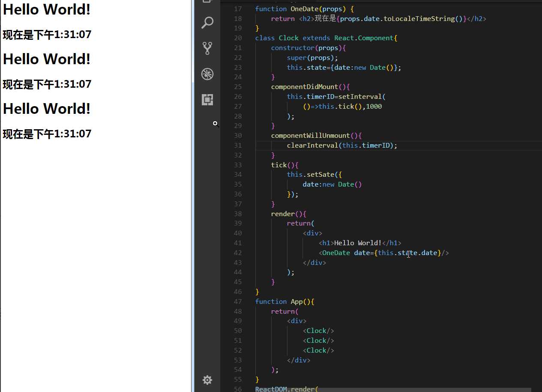Click 'render(){' method definition
This screenshot has height=392, width=542.
289,214
